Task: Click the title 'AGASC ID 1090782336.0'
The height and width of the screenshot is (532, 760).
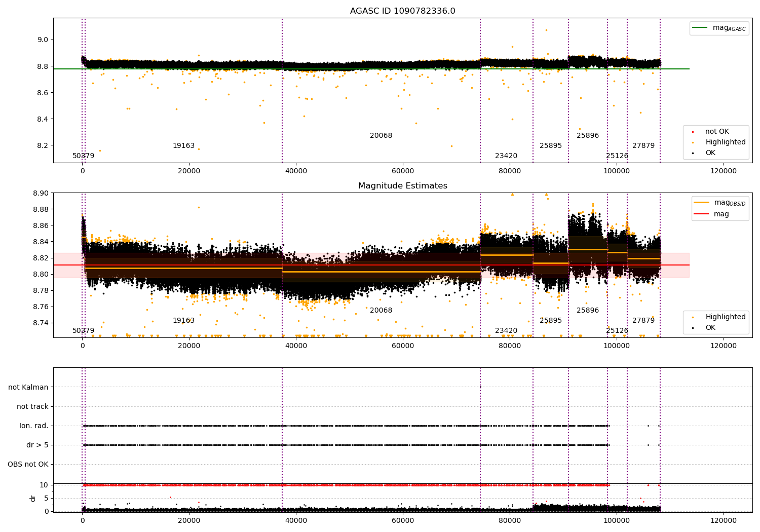Action: 402,11
